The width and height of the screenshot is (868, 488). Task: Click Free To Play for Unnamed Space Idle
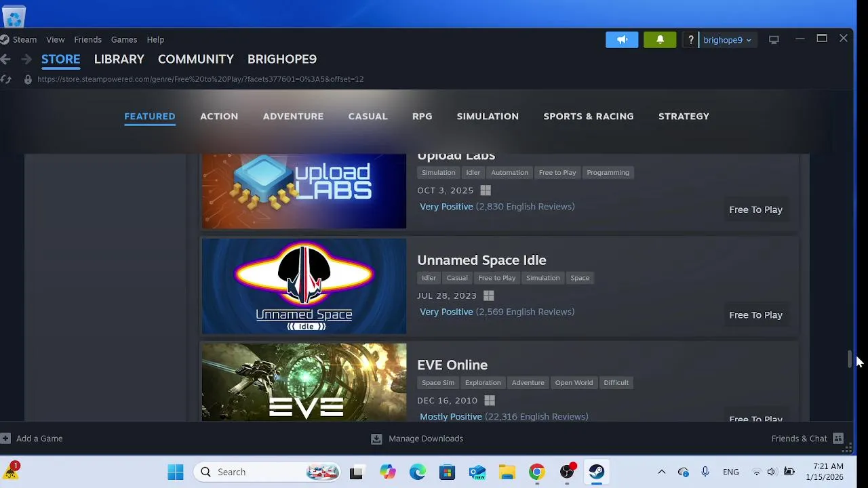click(755, 314)
